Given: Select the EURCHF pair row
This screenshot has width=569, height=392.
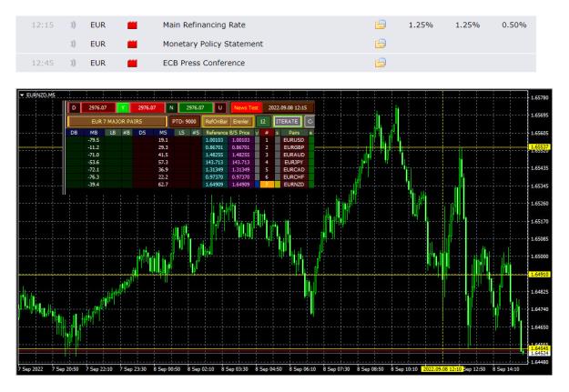Looking at the screenshot, I should point(294,177).
